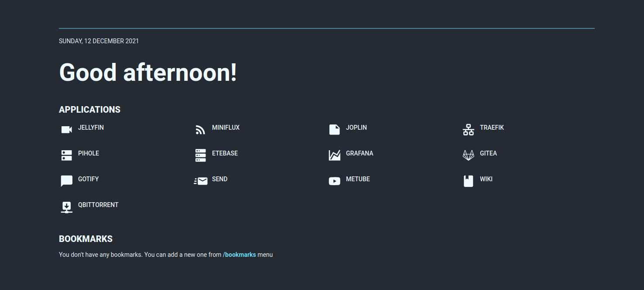Click the Good afternoon! greeting heading
The image size is (644, 290).
[148, 72]
